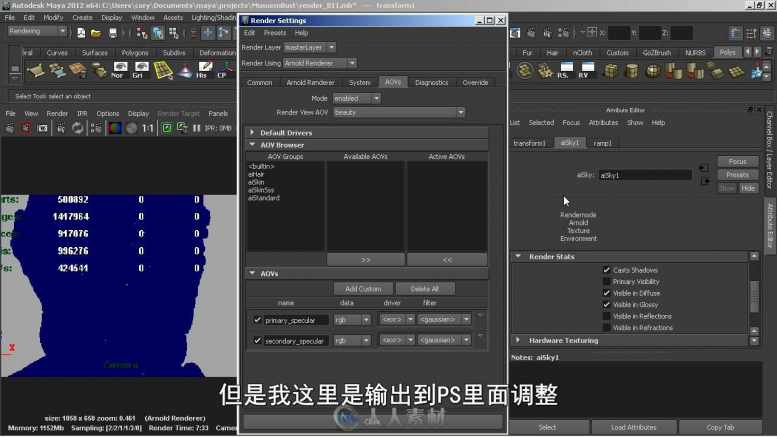The image size is (777, 437).
Task: Click the Delete All AOVs button
Action: coord(424,288)
